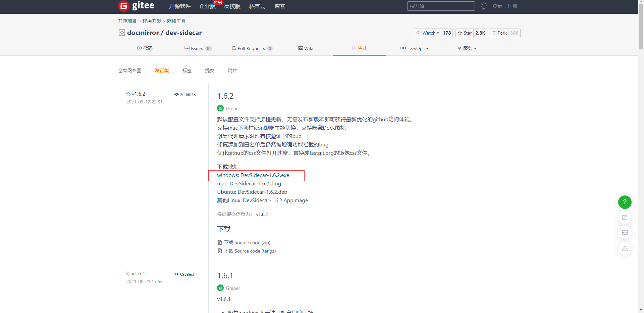Click the green help question mark button
This screenshot has height=313, width=644.
625,202
